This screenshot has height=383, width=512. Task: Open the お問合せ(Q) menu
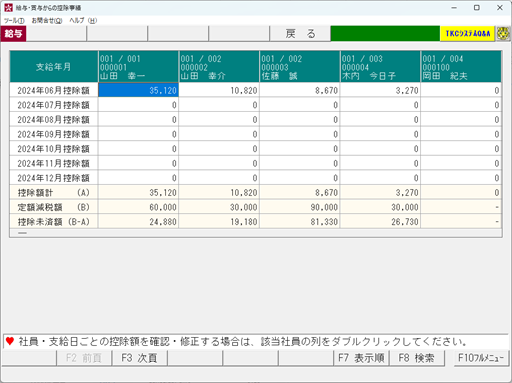click(x=47, y=21)
